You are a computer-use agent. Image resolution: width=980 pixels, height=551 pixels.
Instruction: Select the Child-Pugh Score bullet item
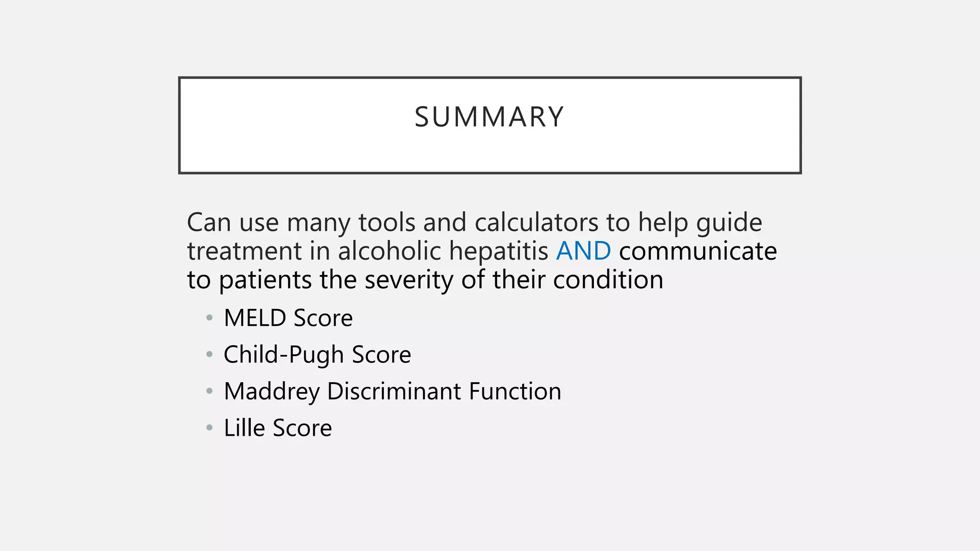point(317,355)
